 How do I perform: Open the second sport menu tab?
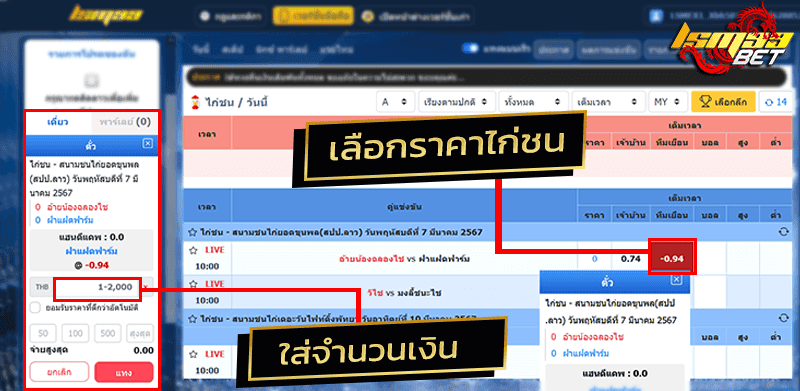pos(233,50)
